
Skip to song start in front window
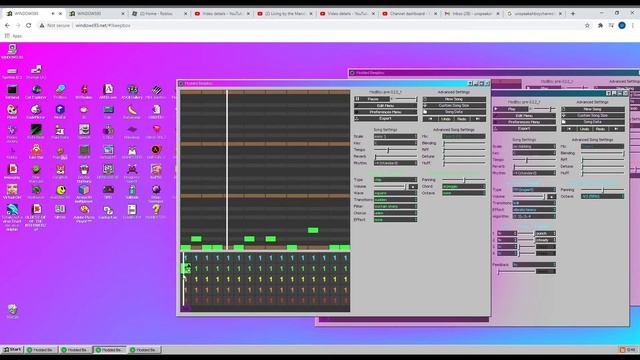click(430, 119)
